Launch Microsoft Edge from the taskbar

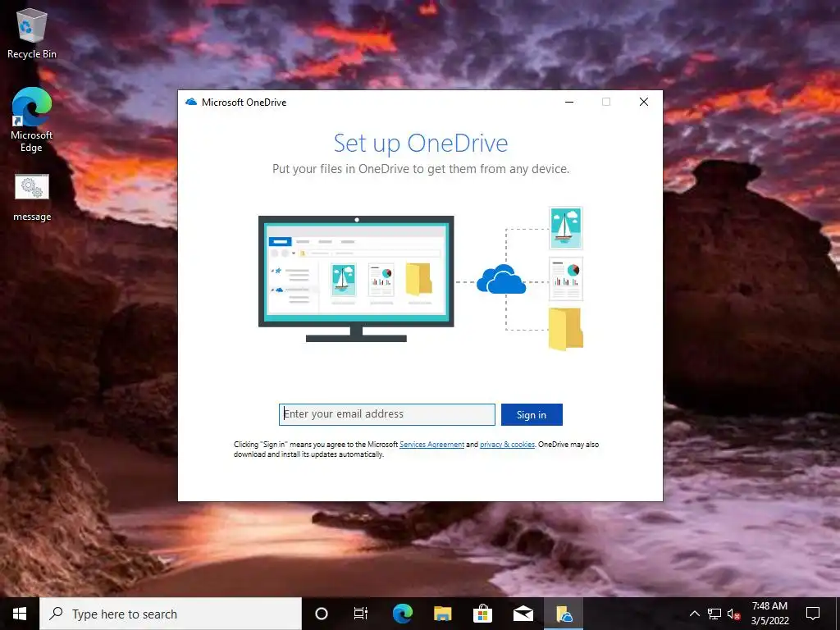point(402,614)
